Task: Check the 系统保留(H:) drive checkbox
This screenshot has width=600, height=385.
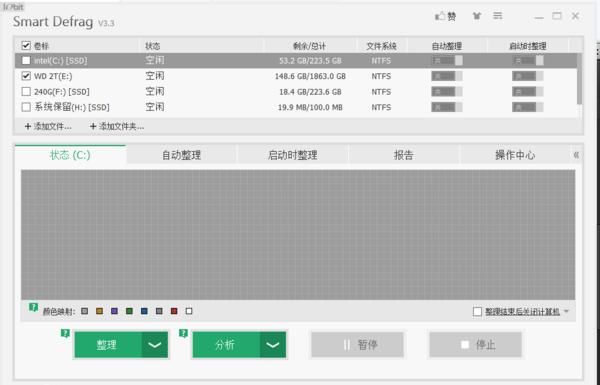Action: click(x=26, y=107)
